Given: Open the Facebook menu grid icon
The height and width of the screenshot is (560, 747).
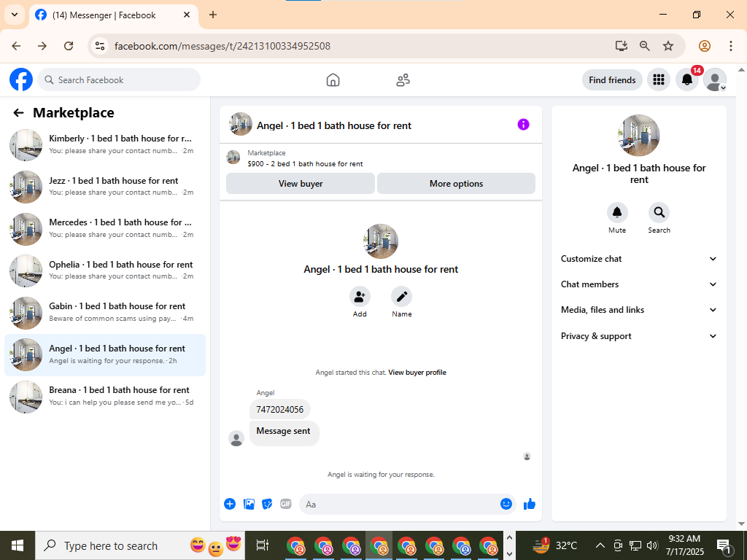Looking at the screenshot, I should pos(659,79).
